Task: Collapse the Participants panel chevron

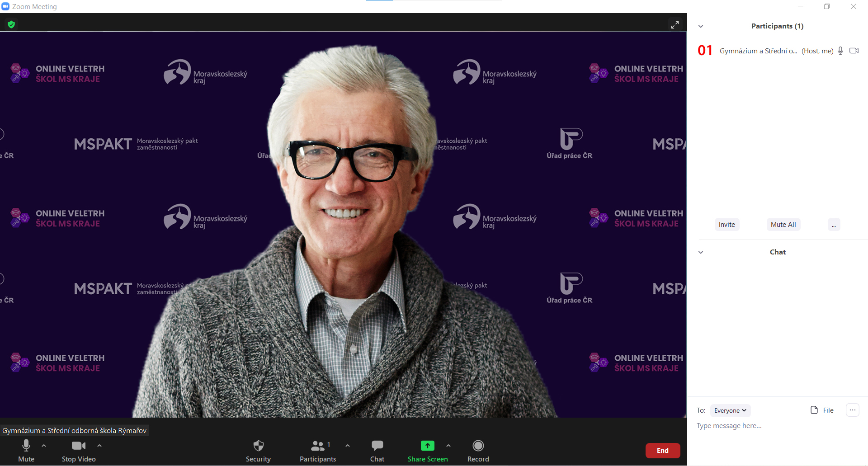Action: (x=701, y=26)
